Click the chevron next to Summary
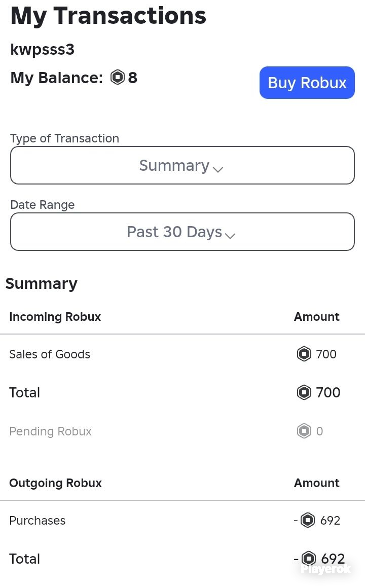The height and width of the screenshot is (588, 365). 218,169
